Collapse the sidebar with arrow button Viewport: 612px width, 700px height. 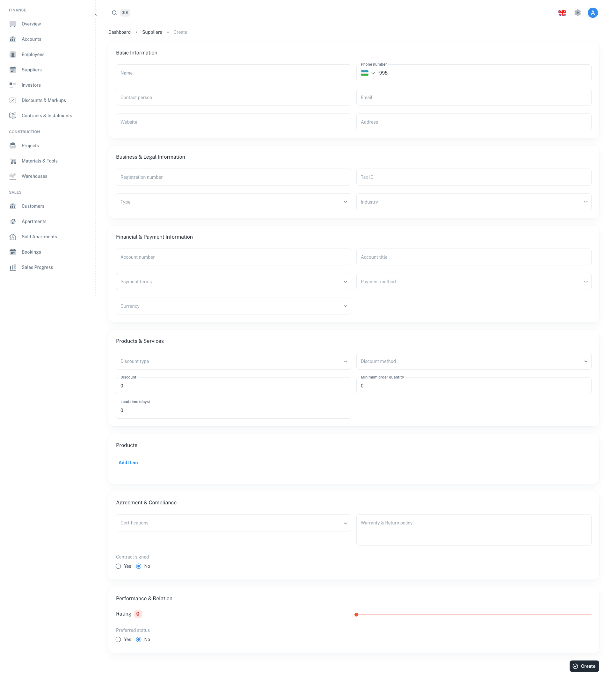coord(96,14)
